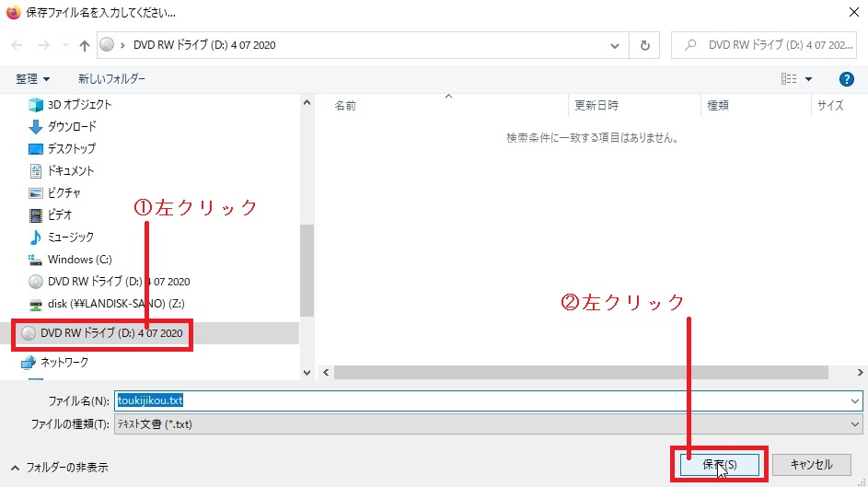Expand the address bar history dropdown
Image resolution: width=868 pixels, height=487 pixels.
coord(615,45)
